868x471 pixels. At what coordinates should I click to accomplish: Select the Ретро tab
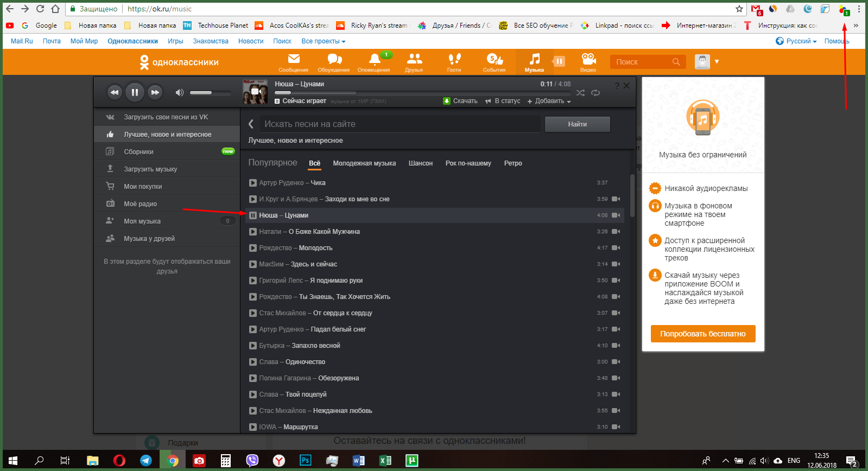point(513,163)
